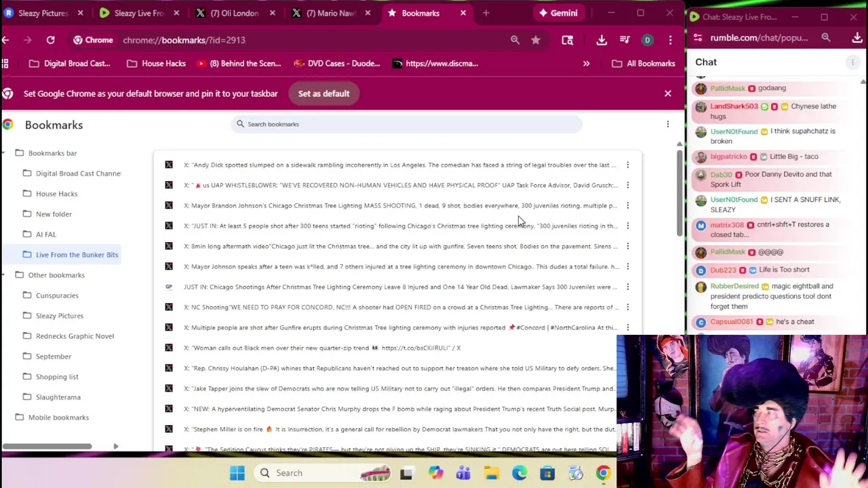Launch Microsoft Edge from the taskbar
868x488 pixels.
(519, 472)
